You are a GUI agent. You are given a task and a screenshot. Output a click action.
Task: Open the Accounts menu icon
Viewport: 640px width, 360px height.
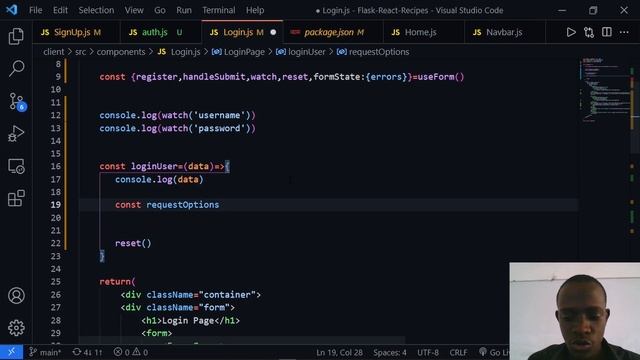[16, 296]
